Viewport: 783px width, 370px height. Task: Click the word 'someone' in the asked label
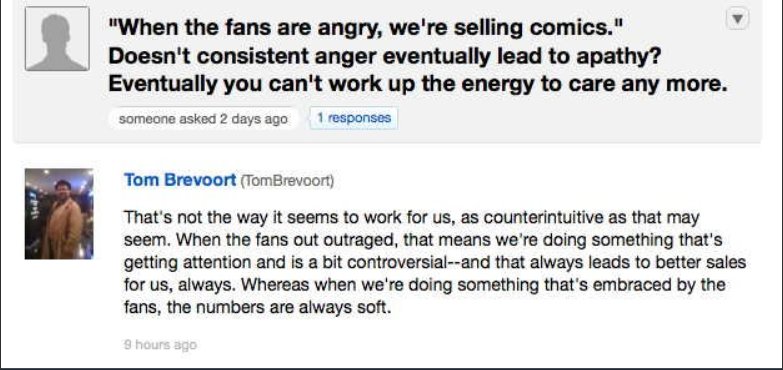[141, 119]
